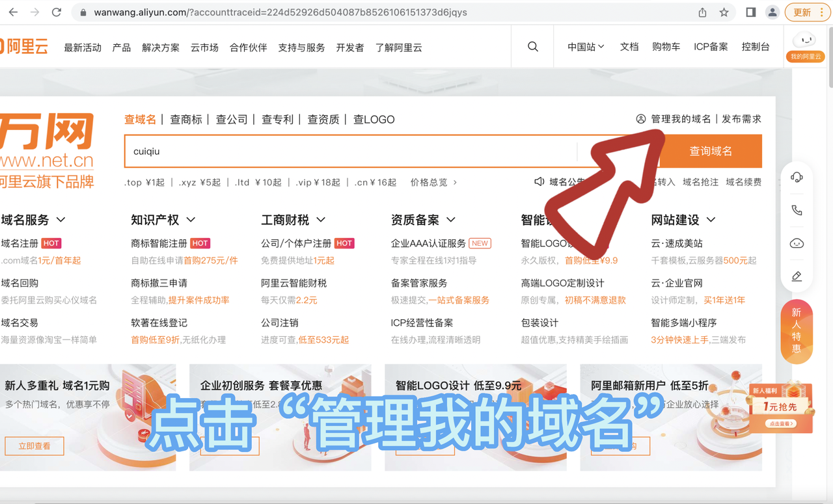Click 管理我的域名 link
Viewport: 833px width, 504px height.
[x=681, y=119]
